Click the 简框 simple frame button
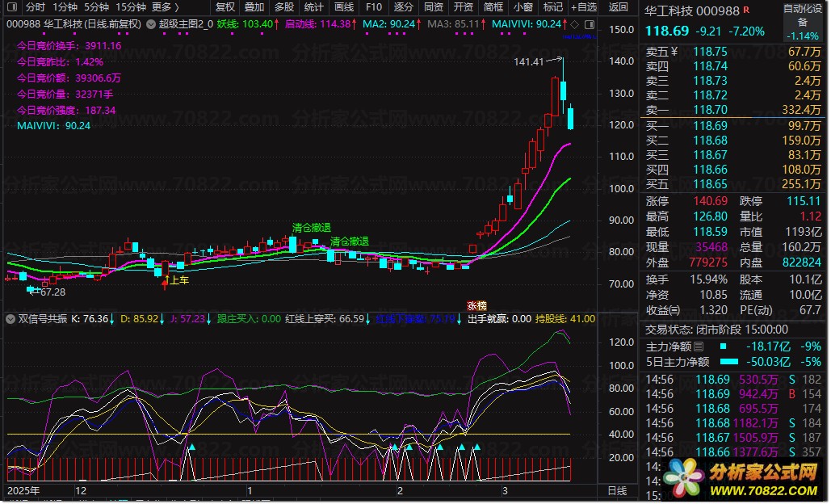Image resolution: width=831 pixels, height=504 pixels. 493,7
